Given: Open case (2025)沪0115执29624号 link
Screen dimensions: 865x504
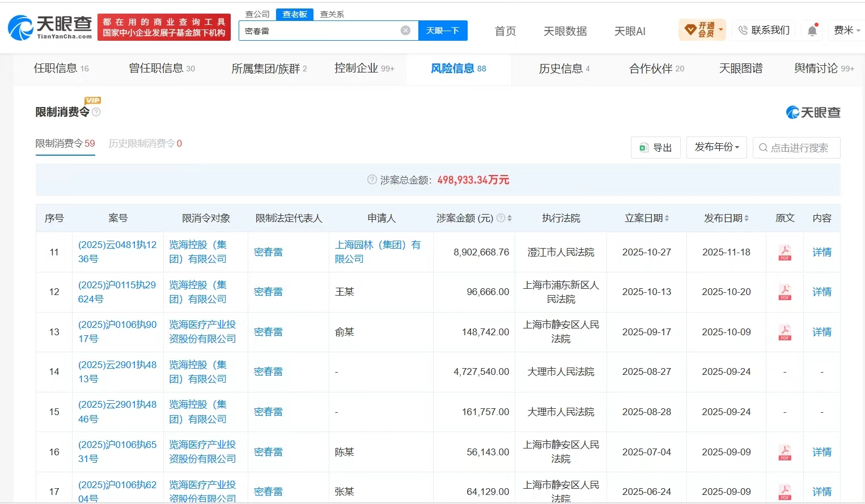Looking at the screenshot, I should coord(117,292).
